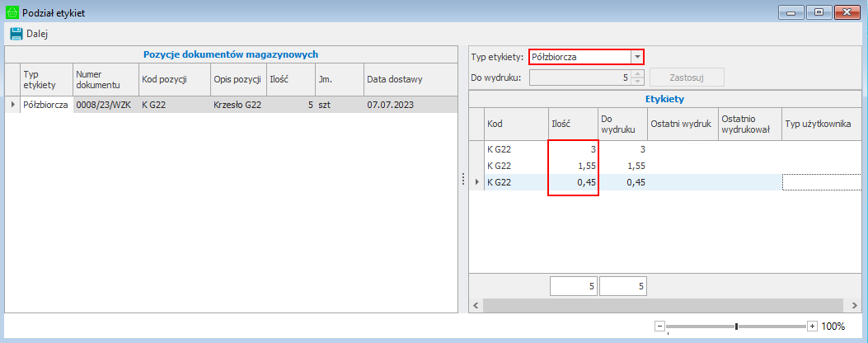Decrease Do wydruku value with down arrow
Screen dimensions: 868x343
coord(637,81)
